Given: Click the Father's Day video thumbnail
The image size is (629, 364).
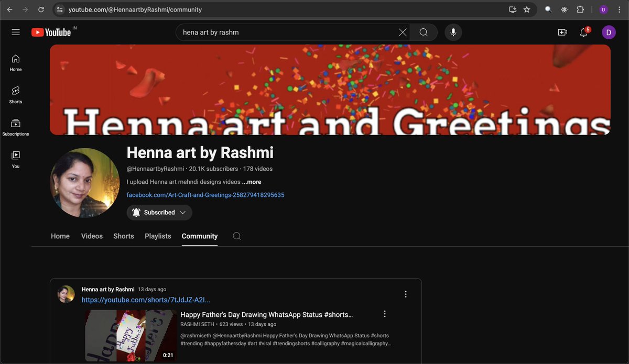Looking at the screenshot, I should [x=131, y=336].
